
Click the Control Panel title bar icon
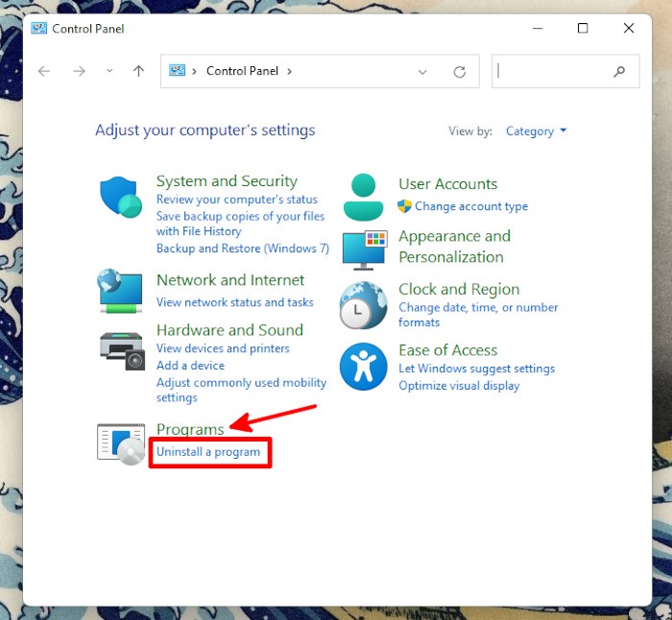tap(39, 28)
